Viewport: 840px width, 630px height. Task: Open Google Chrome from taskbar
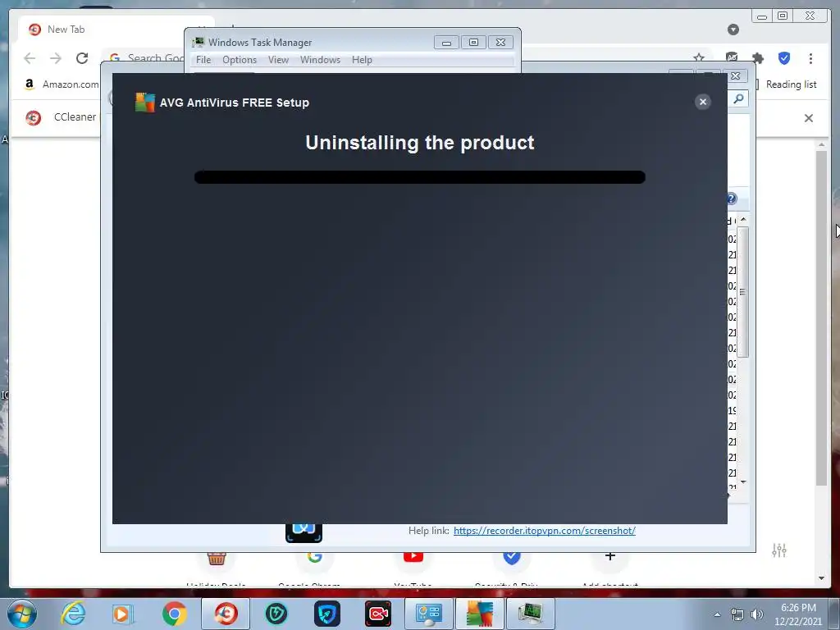tap(174, 614)
